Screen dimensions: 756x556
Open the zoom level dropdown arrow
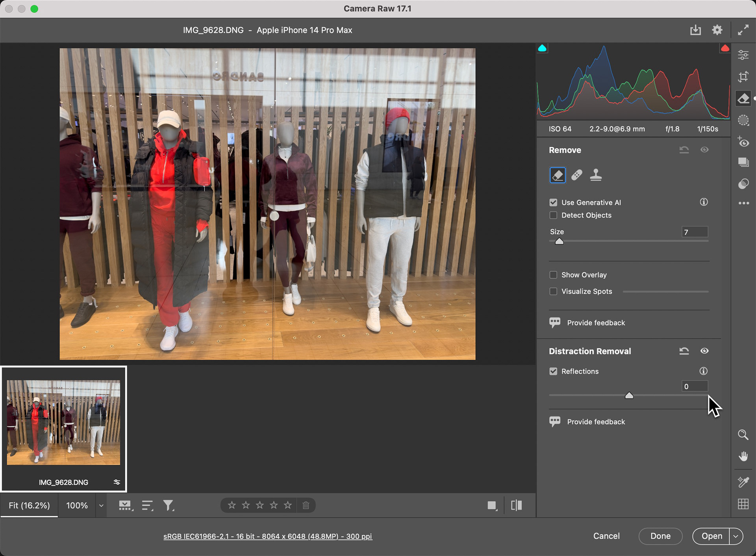[x=101, y=506]
